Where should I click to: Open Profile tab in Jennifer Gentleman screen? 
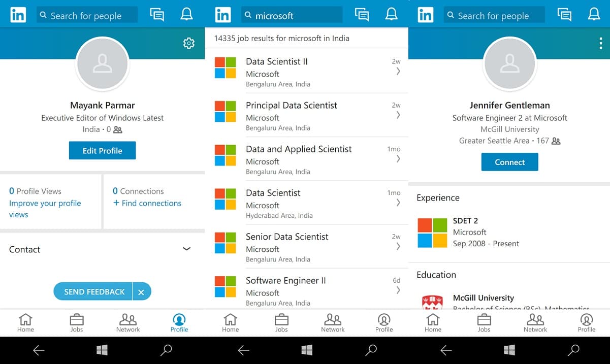(x=587, y=323)
